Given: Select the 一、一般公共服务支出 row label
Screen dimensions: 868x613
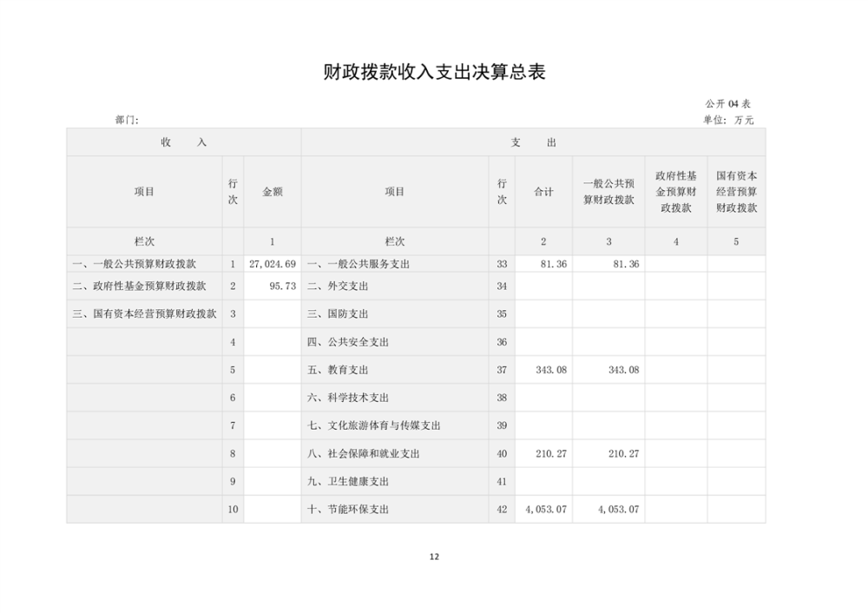Looking at the screenshot, I should point(358,263).
